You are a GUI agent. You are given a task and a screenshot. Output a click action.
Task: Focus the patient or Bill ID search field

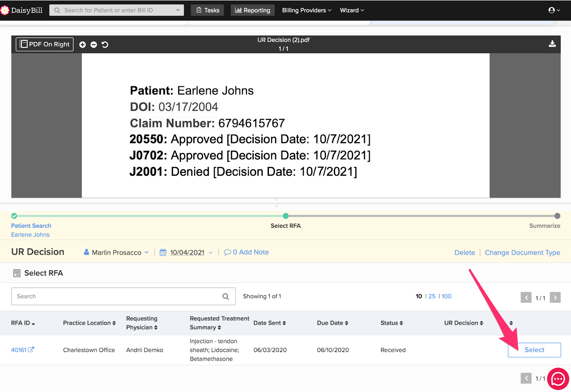[117, 10]
